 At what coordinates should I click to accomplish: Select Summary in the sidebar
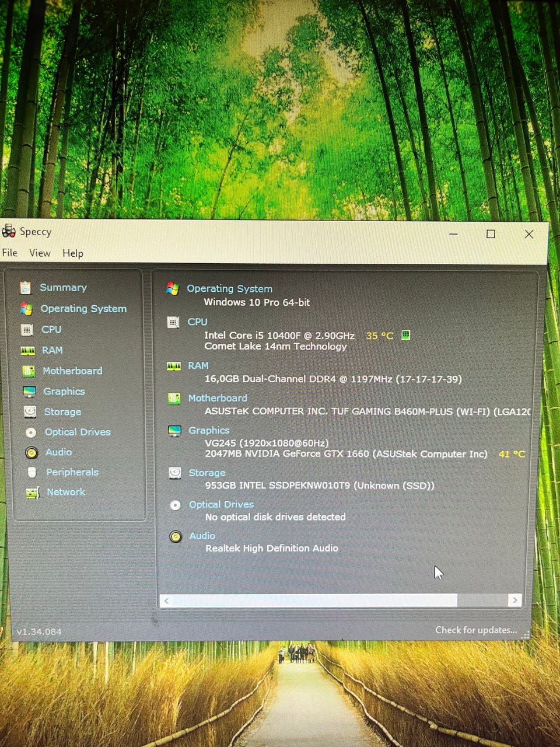(63, 287)
